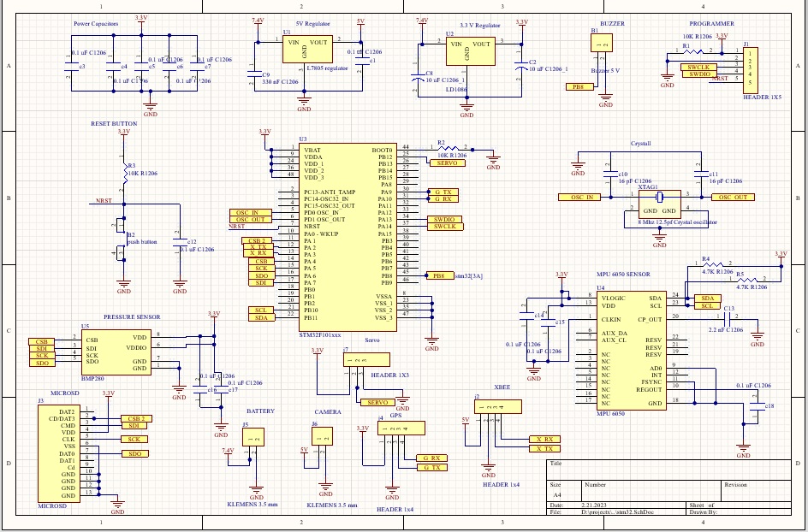
Task: Click the CSB 2 port at pin PA1
Action: [x=257, y=240]
